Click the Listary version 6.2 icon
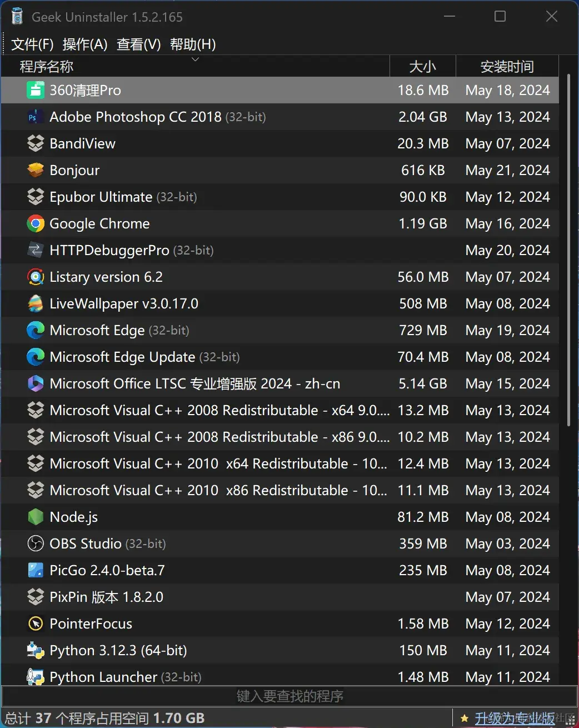Viewport: 579px width, 728px height. [36, 277]
